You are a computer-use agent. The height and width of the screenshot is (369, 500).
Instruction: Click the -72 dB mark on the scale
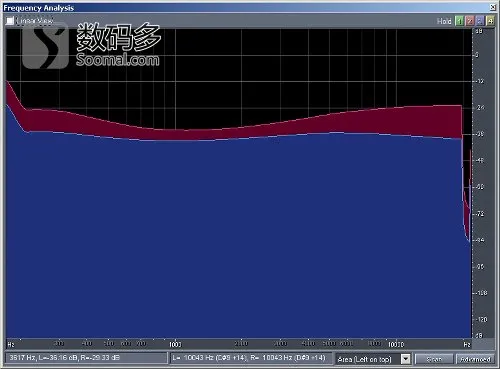tap(480, 214)
